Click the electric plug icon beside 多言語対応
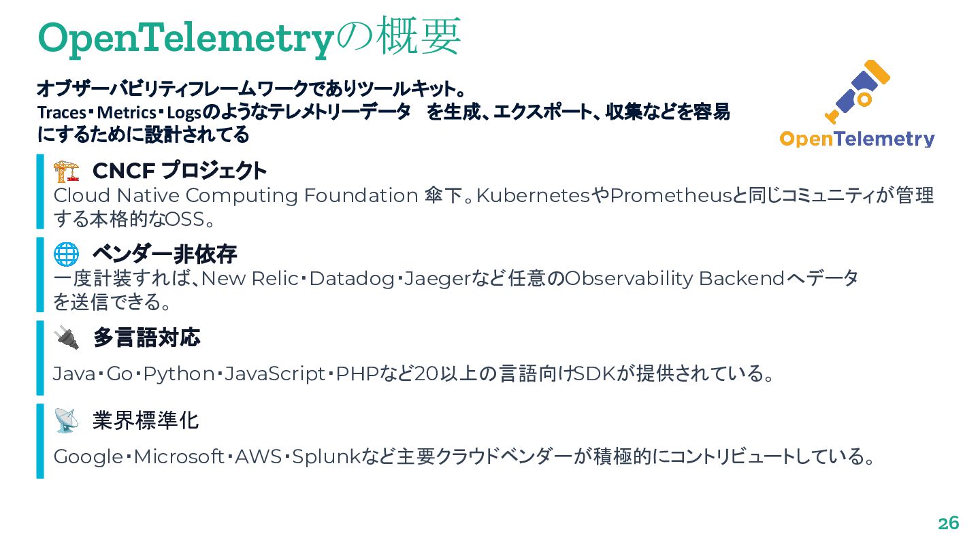 point(66,337)
